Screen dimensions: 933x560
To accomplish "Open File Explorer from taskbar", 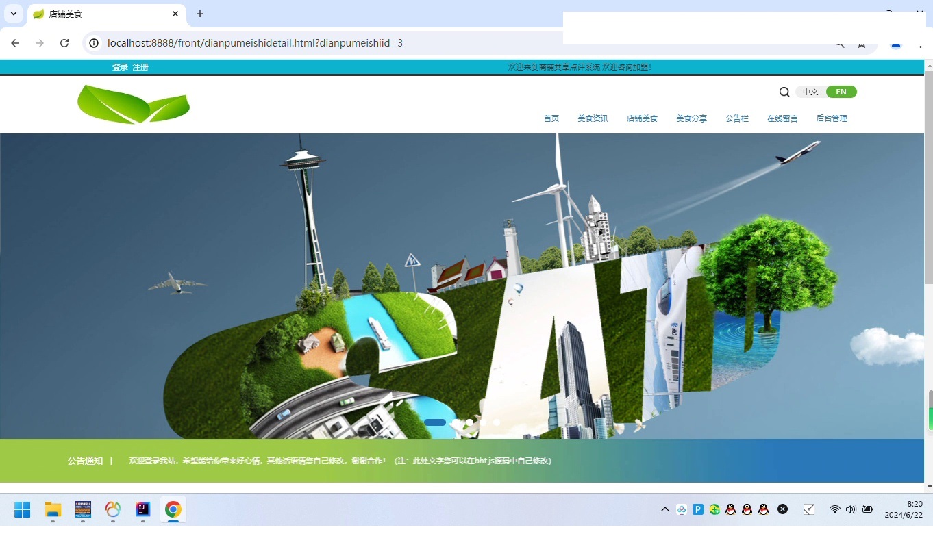I will tap(53, 509).
